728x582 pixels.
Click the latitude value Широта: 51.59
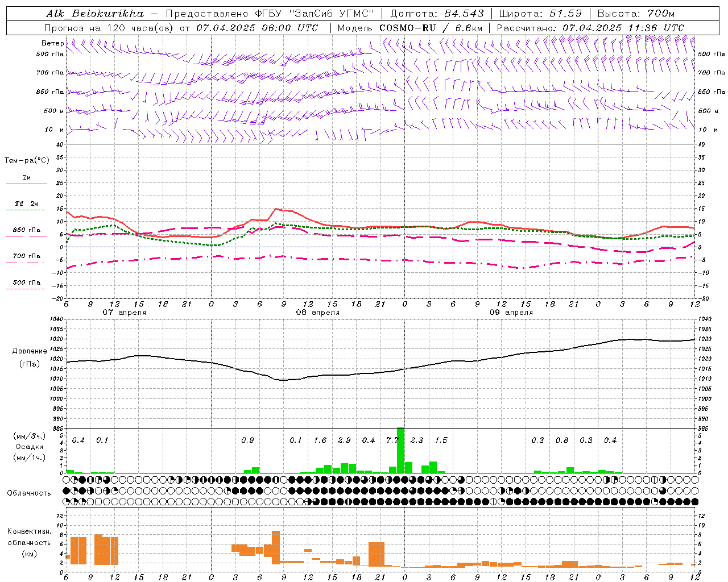pyautogui.click(x=540, y=14)
